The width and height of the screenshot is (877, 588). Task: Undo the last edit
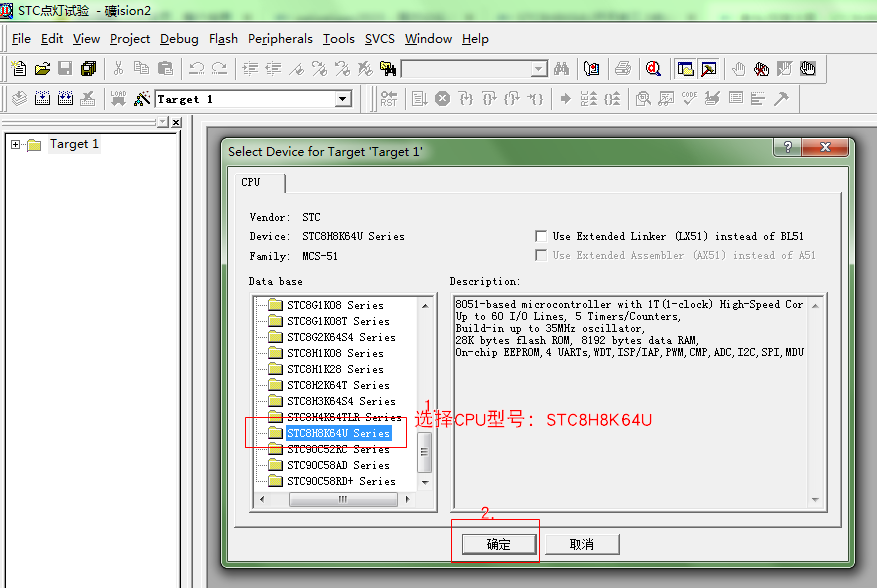[196, 69]
